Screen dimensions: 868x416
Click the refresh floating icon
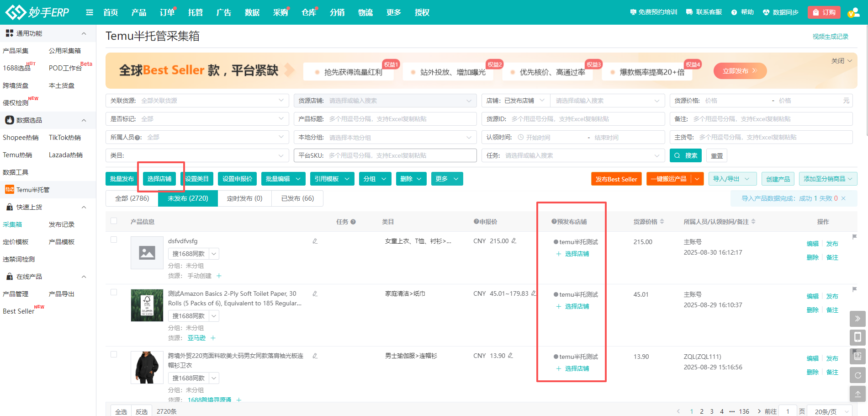[857, 375]
